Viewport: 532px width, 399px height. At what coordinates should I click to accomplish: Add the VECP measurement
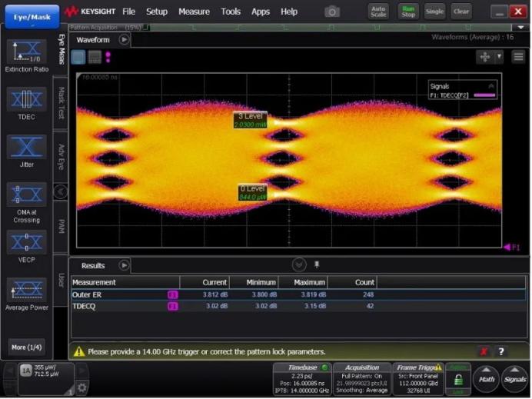(x=27, y=243)
